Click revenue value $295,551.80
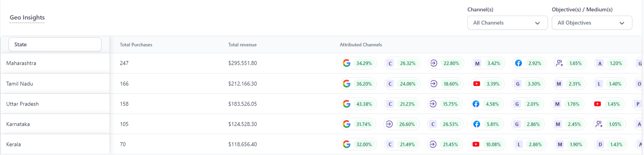The image size is (644, 155). click(x=242, y=63)
